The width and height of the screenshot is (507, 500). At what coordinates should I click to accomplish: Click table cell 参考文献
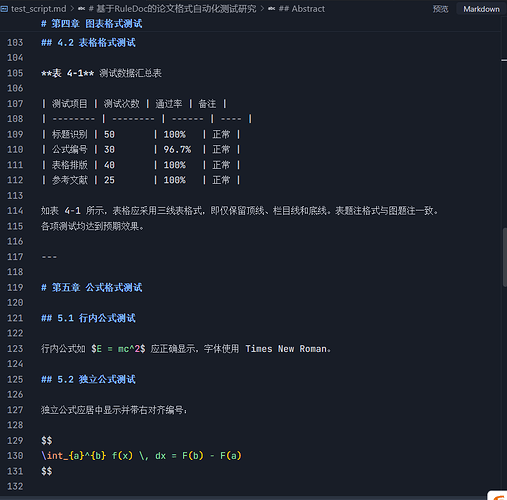pyautogui.click(x=69, y=180)
